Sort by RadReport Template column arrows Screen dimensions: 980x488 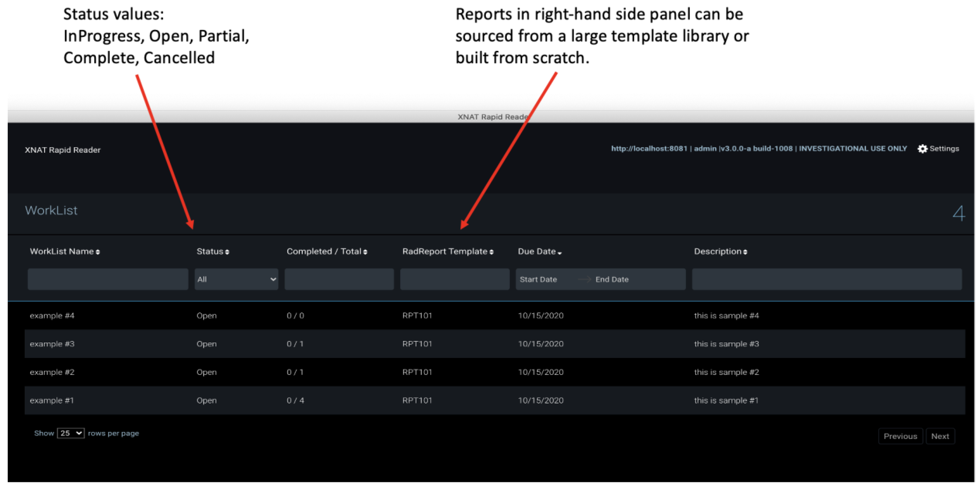click(491, 252)
